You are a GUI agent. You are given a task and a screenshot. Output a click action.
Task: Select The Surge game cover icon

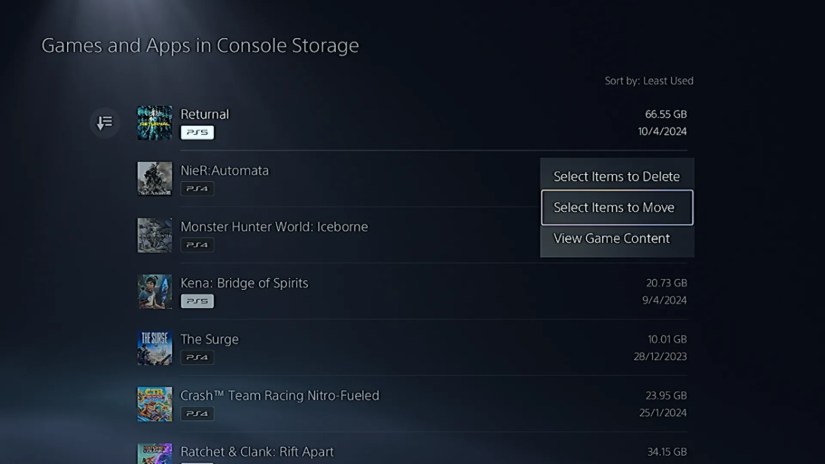pos(155,348)
